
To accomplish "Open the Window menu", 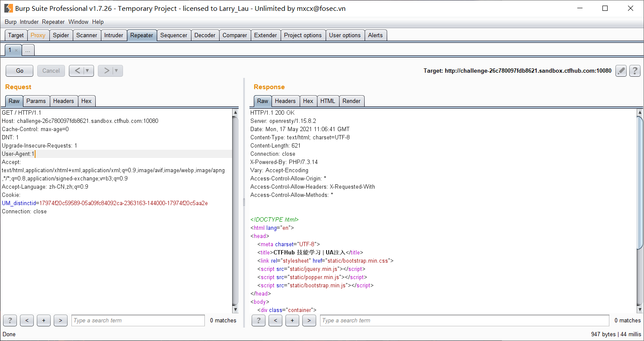I will click(78, 22).
